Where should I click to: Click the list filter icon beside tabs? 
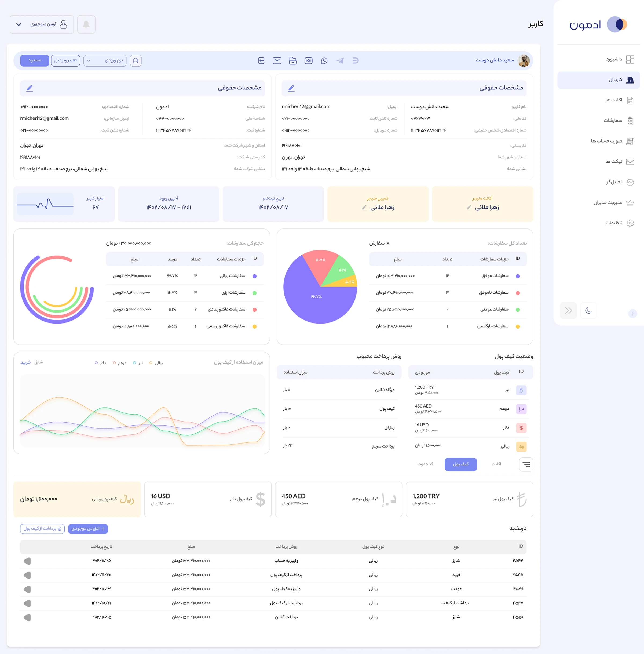pyautogui.click(x=526, y=464)
